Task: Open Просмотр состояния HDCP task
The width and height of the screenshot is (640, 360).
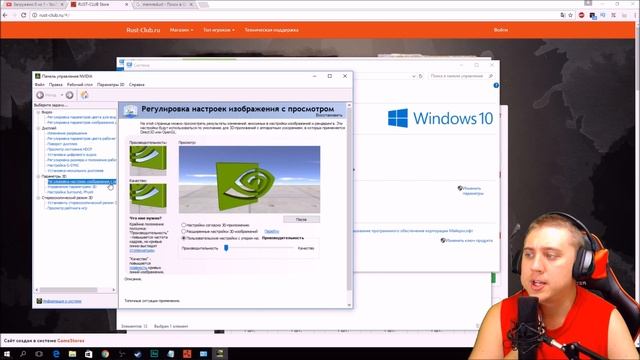Action: (69, 149)
